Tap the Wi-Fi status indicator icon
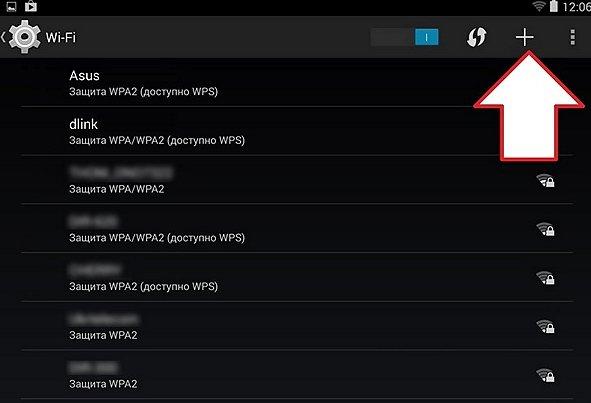 pos(539,6)
